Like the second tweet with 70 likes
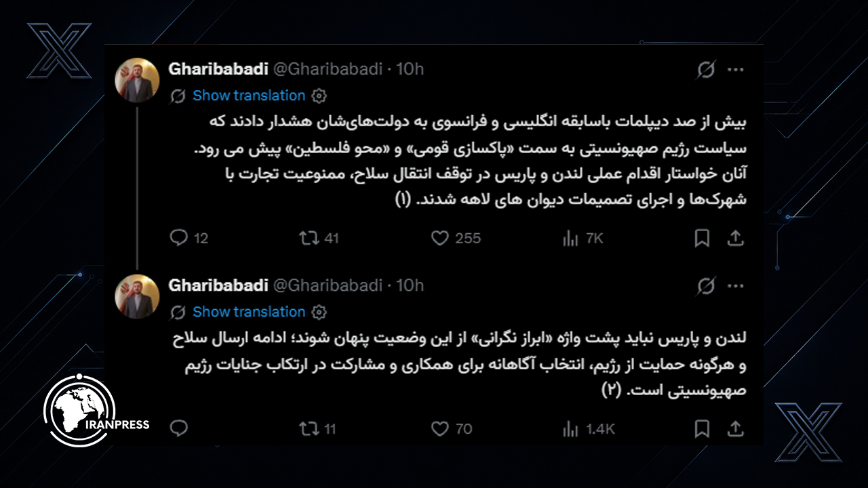The image size is (868, 488). [440, 428]
